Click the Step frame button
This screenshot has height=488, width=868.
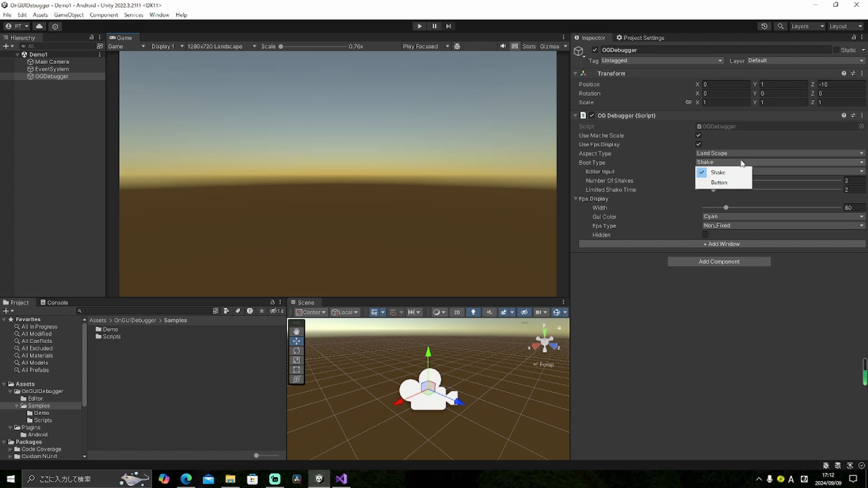coord(448,26)
